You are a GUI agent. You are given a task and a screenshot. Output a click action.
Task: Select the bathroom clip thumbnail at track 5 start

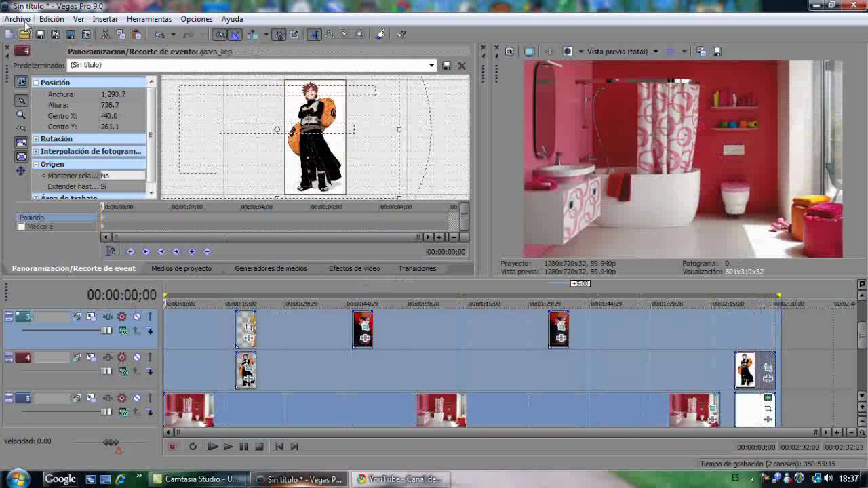click(x=189, y=410)
